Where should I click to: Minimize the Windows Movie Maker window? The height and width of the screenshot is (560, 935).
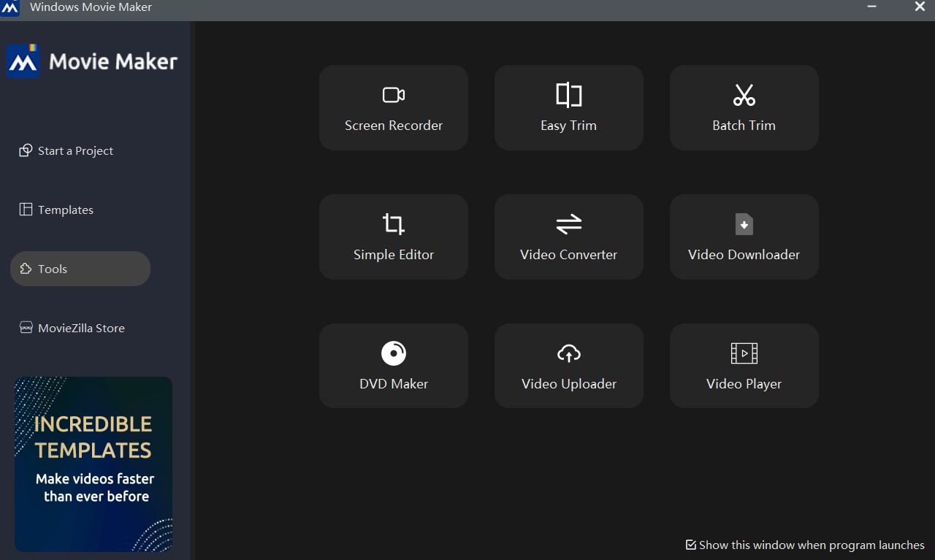pyautogui.click(x=871, y=7)
